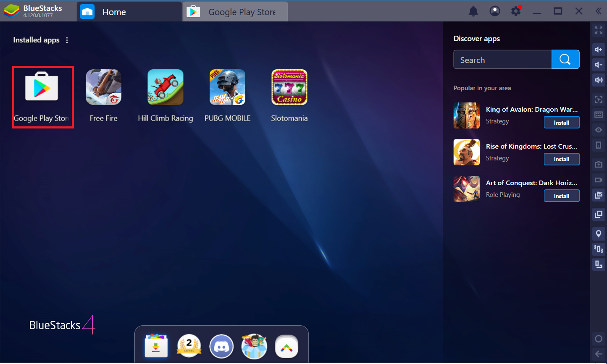
Task: Install Rise of Kingdoms: Lost Crusade
Action: [562, 159]
